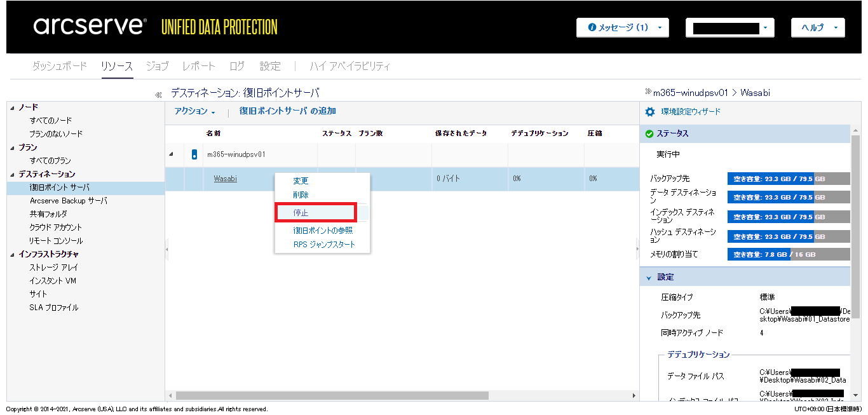868x415 pixels.
Task: Open the ハイ アベイラビリティ tab
Action: point(350,66)
